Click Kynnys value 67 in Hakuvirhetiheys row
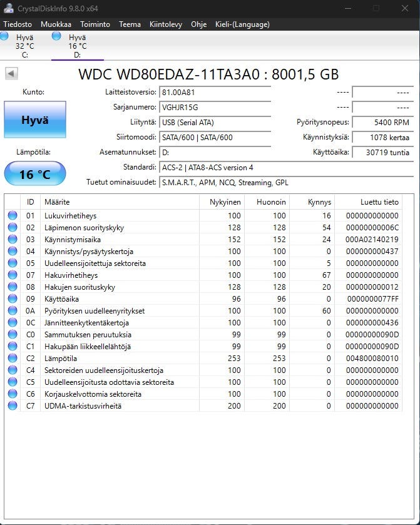Viewport: 420px width, 525px height. tap(326, 275)
